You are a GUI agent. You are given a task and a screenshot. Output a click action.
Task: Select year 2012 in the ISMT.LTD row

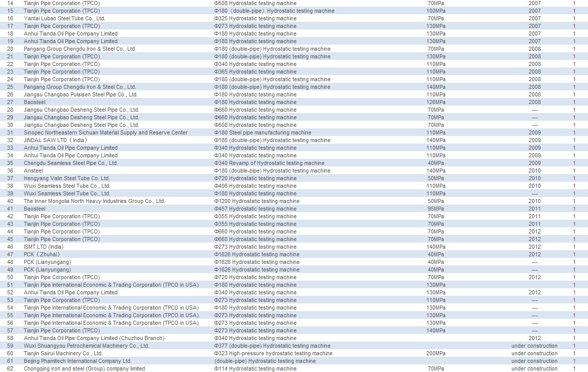[535, 247]
